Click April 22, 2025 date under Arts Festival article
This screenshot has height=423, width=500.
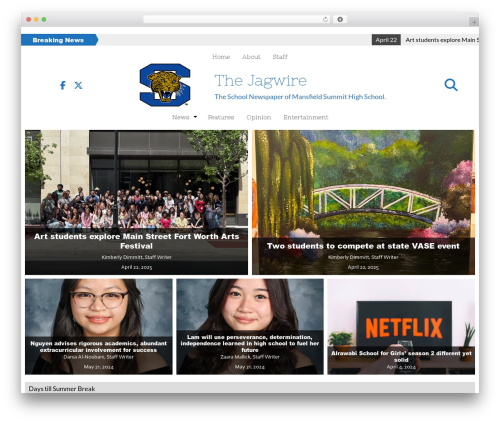[x=136, y=267]
